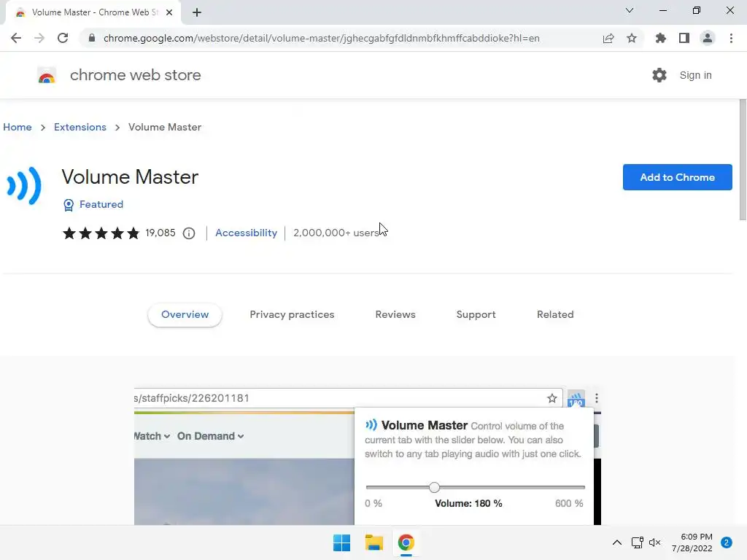The width and height of the screenshot is (747, 560).
Task: Open a new browser tab
Action: [197, 12]
